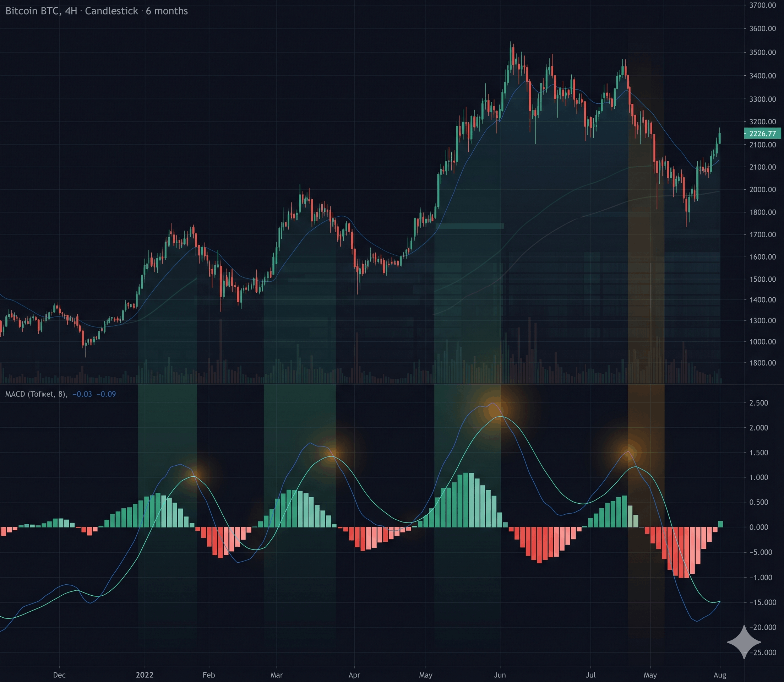Image resolution: width=784 pixels, height=682 pixels.
Task: Click the −25.000 MACD scale label
Action: (x=762, y=653)
